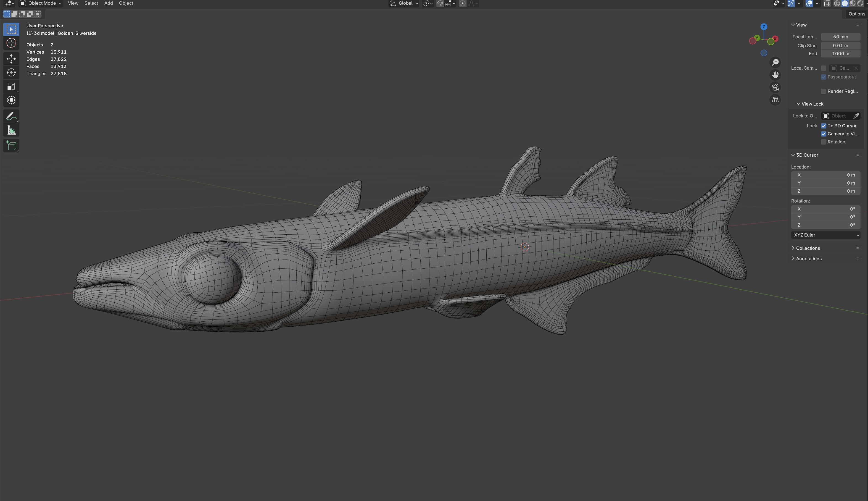Open the XYZ Euler rotation mode dropdown
Image resolution: width=868 pixels, height=501 pixels.
(x=825, y=235)
